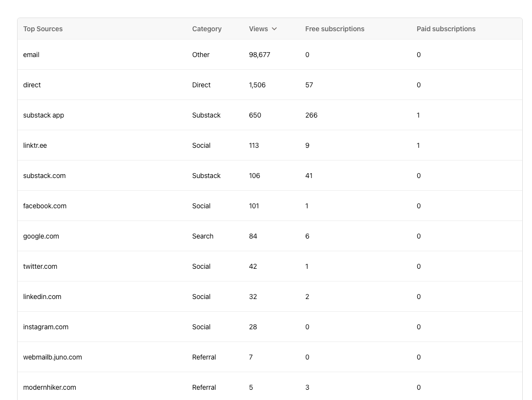Viewport: 532px width, 400px height.
Task: Open the twitter.com source entry
Action: (40, 266)
